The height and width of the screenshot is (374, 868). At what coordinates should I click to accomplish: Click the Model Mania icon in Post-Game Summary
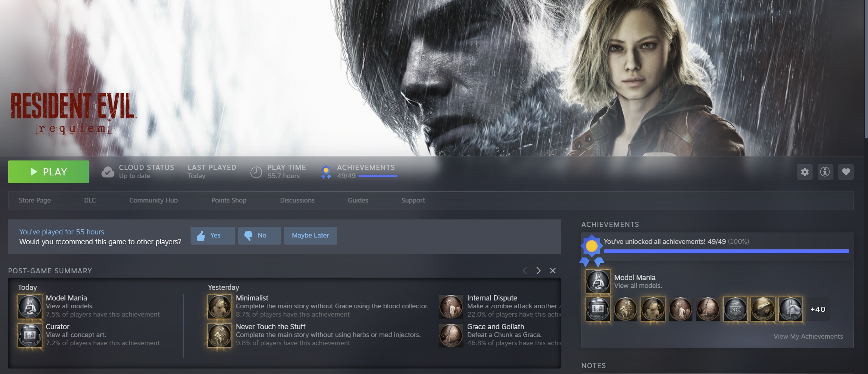tap(30, 306)
